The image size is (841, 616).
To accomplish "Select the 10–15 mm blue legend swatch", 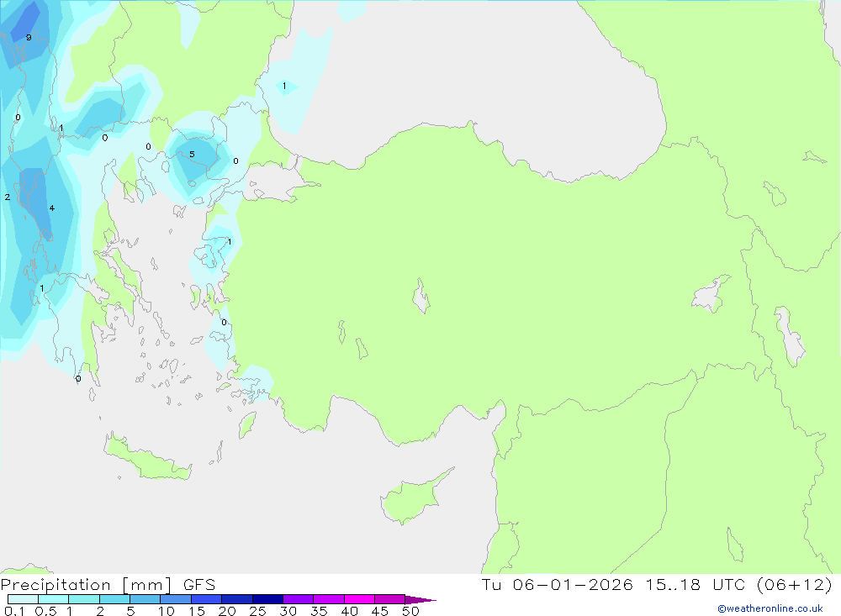I will (176, 599).
